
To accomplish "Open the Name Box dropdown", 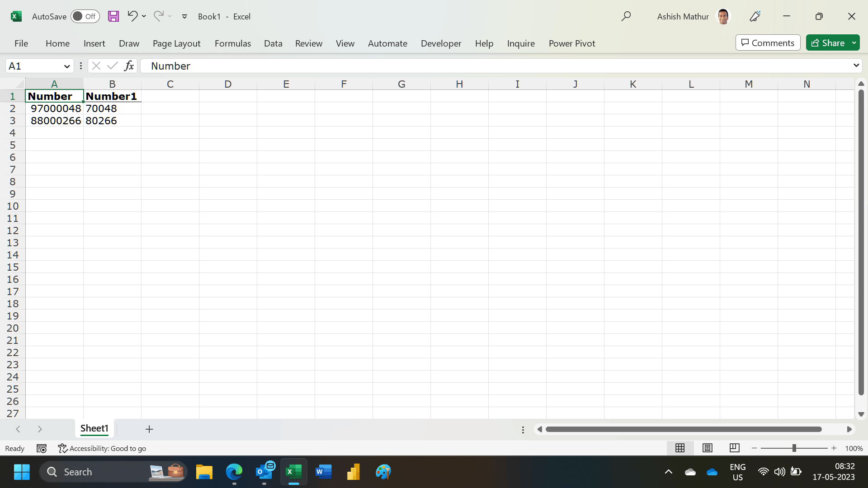I will [x=66, y=66].
